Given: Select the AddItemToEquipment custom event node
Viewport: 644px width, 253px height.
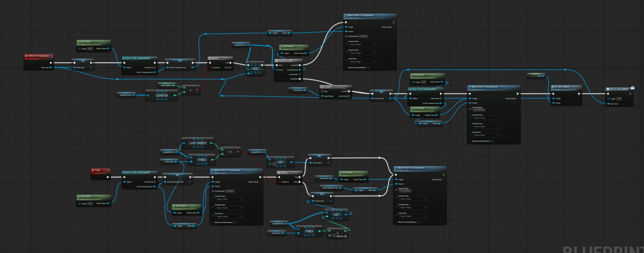Looking at the screenshot, I should click(39, 62).
